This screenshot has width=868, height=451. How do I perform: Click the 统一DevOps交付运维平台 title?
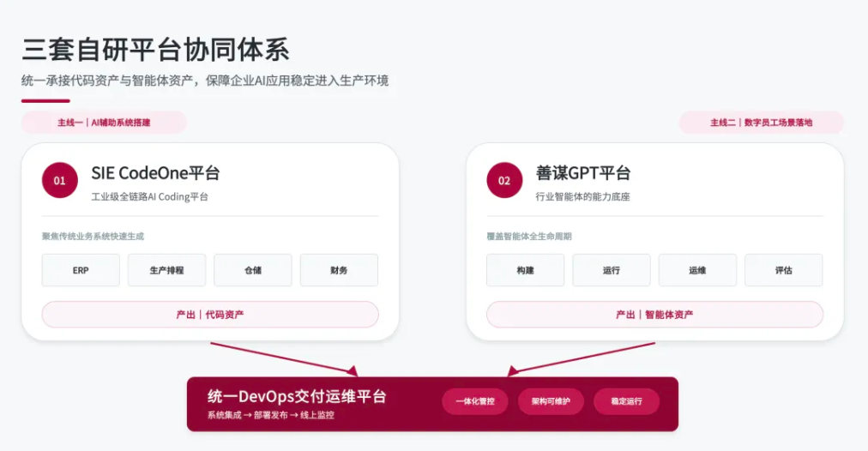(297, 396)
